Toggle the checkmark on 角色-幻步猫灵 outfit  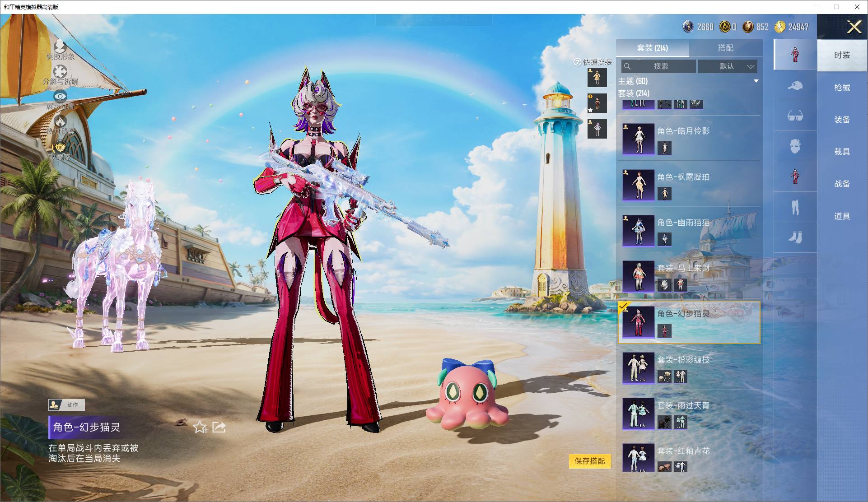624,307
